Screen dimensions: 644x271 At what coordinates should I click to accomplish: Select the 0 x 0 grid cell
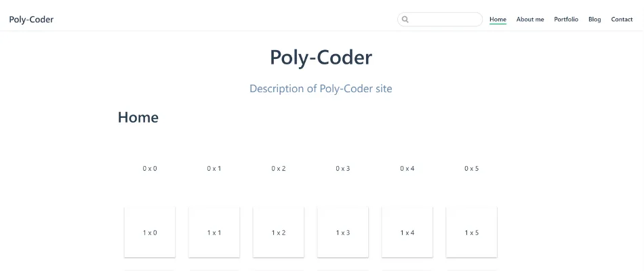(150, 168)
